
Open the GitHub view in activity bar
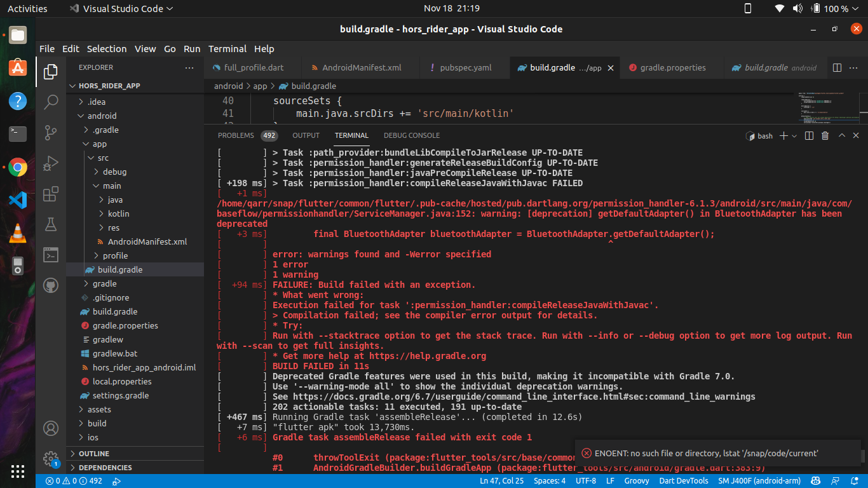pyautogui.click(x=51, y=285)
